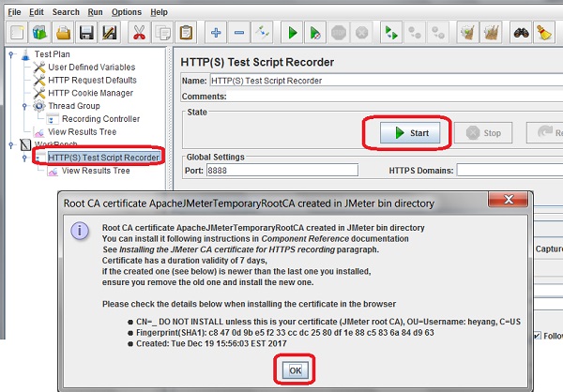Cut selection with the scissors icon

139,33
